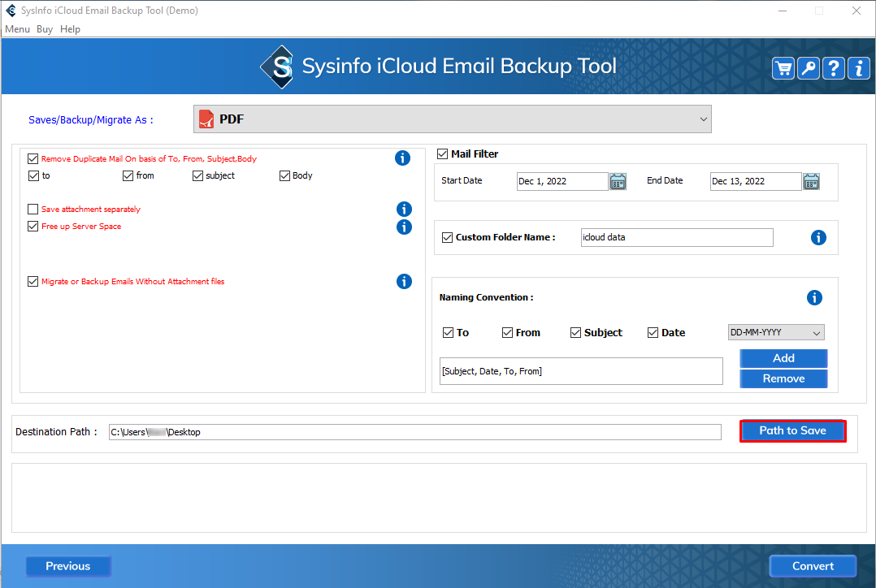Open the DD-MM-YYYY date format dropdown
The height and width of the screenshot is (588, 876).
[x=775, y=332]
